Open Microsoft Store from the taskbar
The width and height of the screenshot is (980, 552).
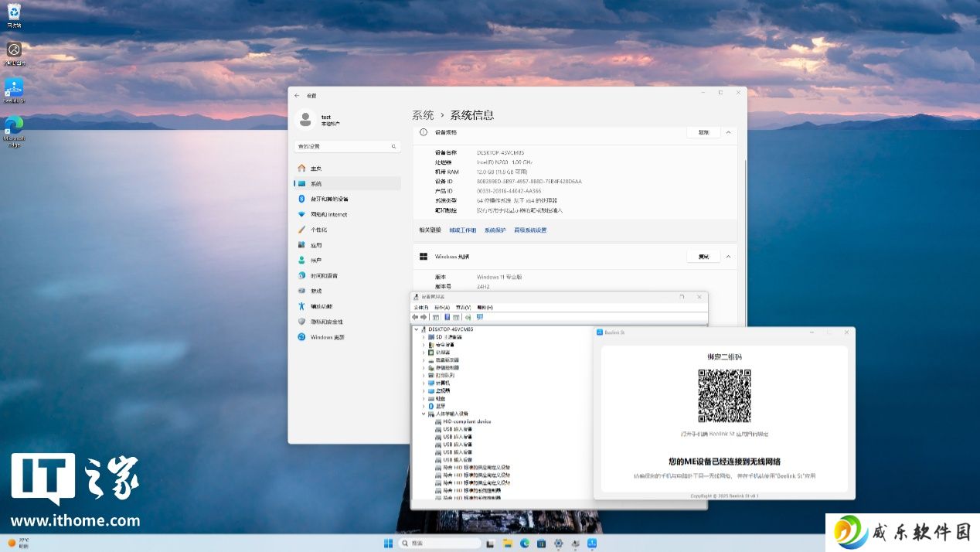pos(541,543)
